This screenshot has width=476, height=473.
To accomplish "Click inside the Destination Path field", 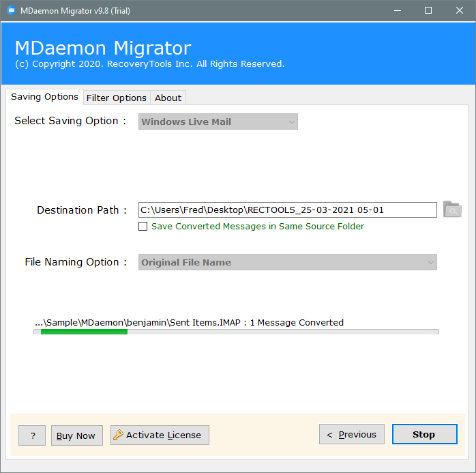I will 288,210.
